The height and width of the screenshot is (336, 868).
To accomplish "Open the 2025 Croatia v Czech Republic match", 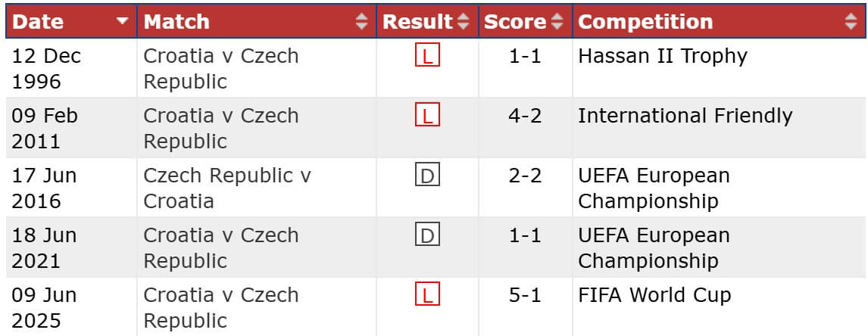I will (220, 307).
